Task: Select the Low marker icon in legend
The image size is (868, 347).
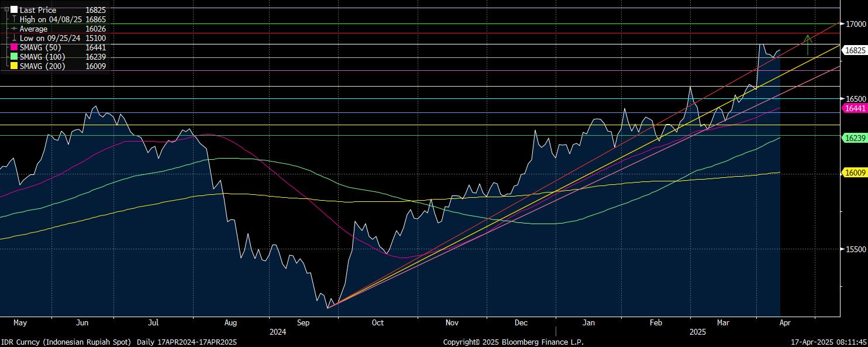Action: click(14, 38)
